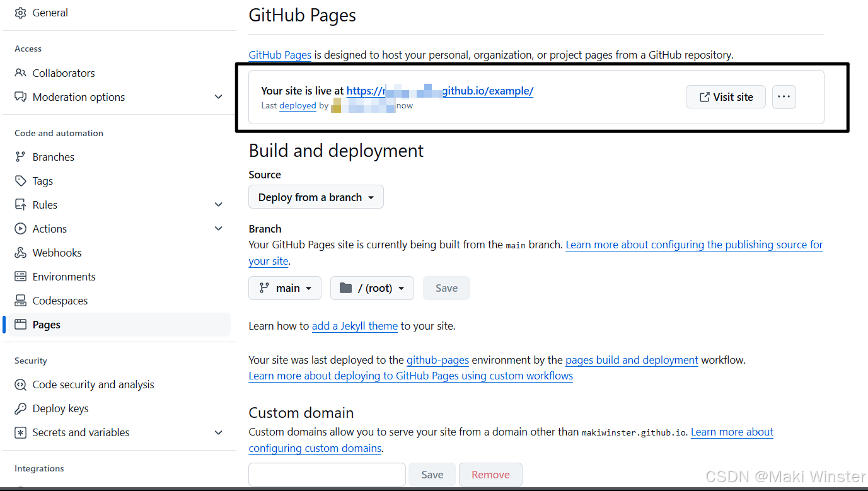Screen dimensions: 868x491
Task: Click the General gear icon
Action: [x=21, y=13]
